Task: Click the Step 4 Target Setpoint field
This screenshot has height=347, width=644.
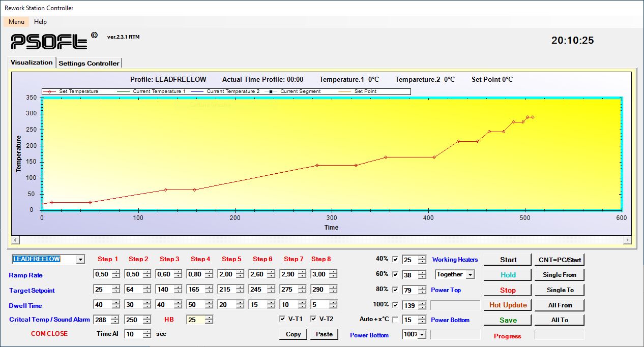Action: [x=195, y=290]
